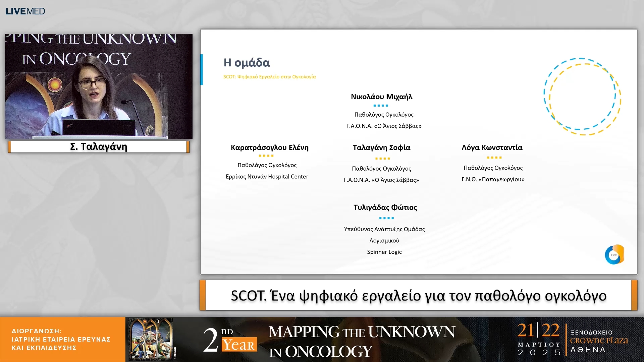Image resolution: width=644 pixels, height=362 pixels.
Task: Expand the slide subtitle SCOT description
Action: pyautogui.click(x=269, y=76)
